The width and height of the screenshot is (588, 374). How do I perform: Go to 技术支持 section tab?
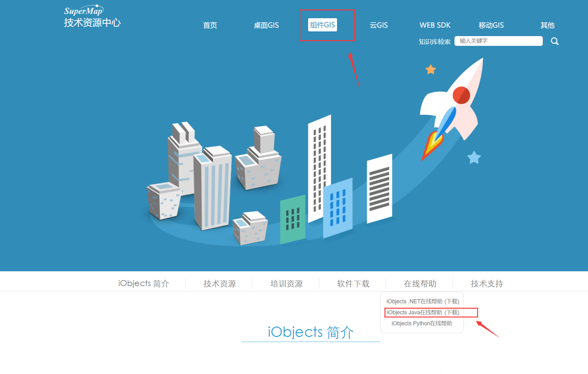click(487, 284)
